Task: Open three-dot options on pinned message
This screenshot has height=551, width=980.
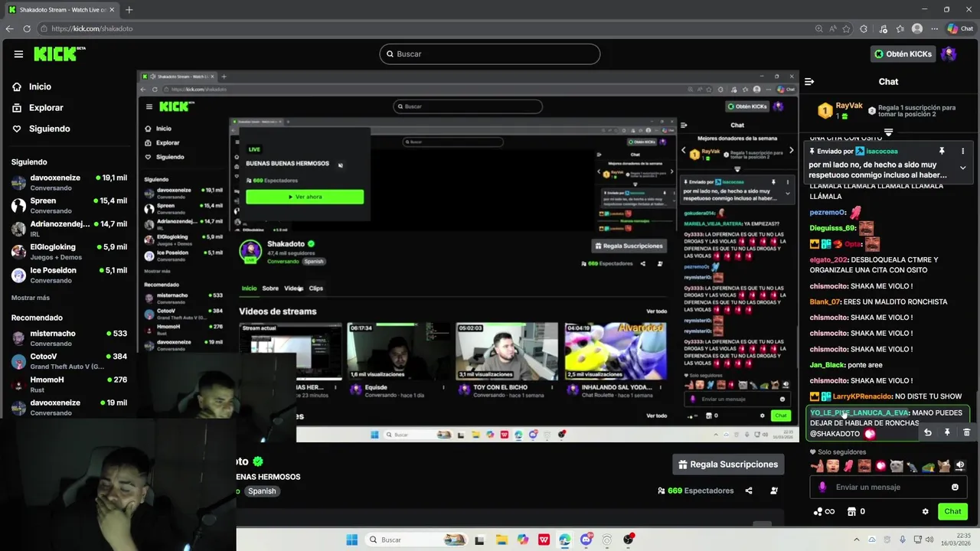Action: tap(962, 152)
